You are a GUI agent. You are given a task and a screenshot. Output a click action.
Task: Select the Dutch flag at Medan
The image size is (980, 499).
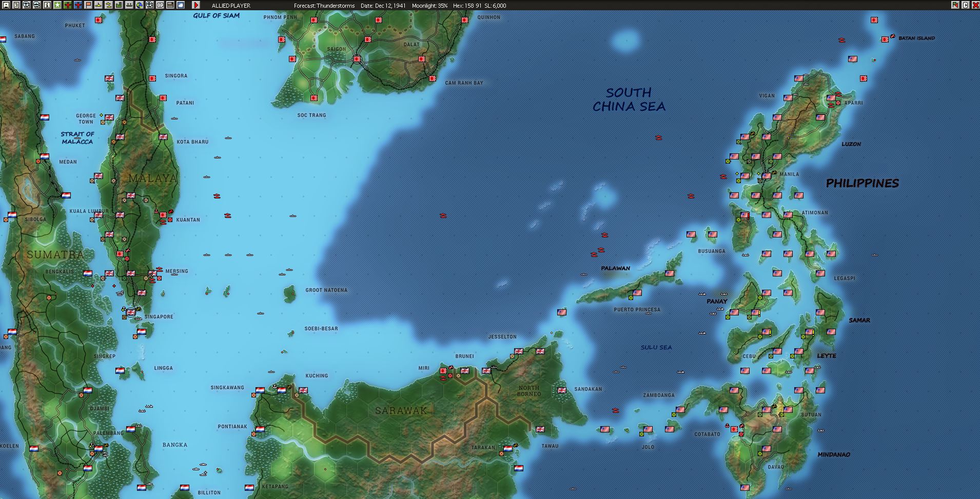click(45, 156)
